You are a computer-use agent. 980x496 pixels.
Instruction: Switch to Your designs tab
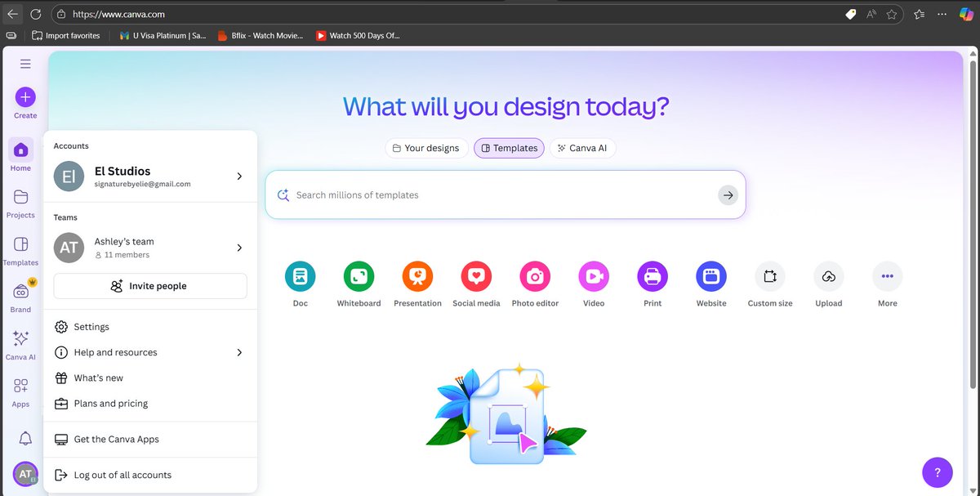426,148
